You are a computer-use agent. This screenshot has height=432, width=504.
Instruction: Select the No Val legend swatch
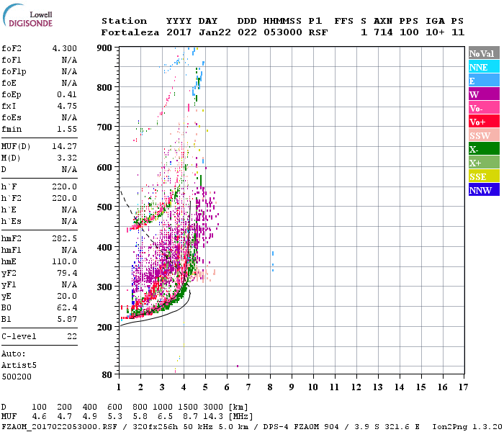pos(484,53)
